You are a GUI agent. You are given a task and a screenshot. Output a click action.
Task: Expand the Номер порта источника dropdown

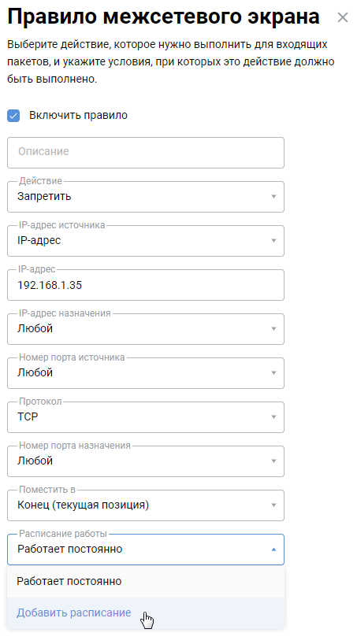point(146,373)
